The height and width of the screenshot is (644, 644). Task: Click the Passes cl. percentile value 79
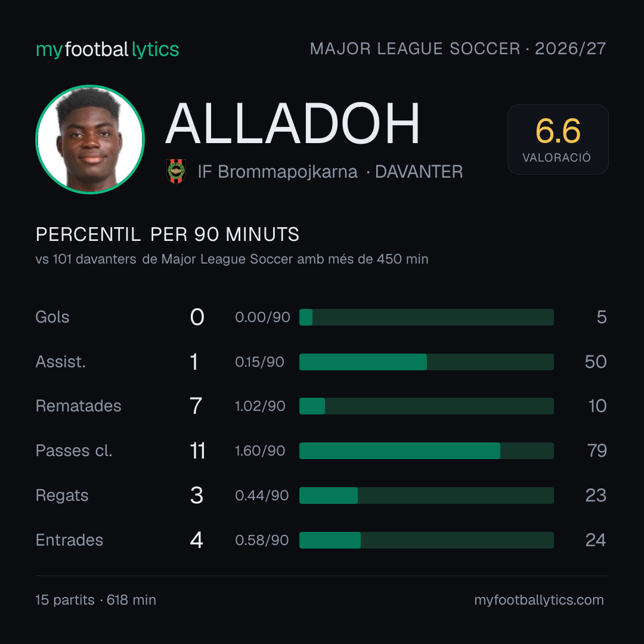pyautogui.click(x=597, y=451)
